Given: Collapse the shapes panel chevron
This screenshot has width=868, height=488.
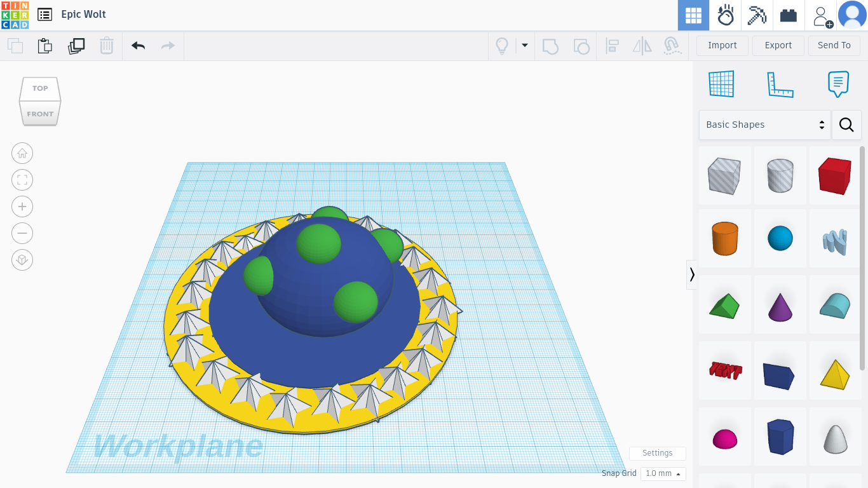Looking at the screenshot, I should click(692, 274).
